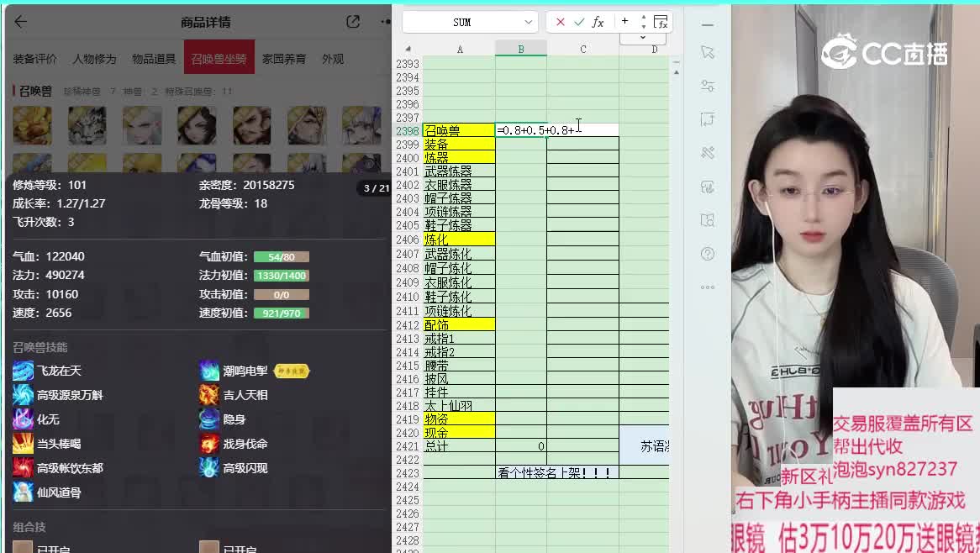Screen dimensions: 980x553
Task: Switch to the 外观 tab
Action: (333, 59)
